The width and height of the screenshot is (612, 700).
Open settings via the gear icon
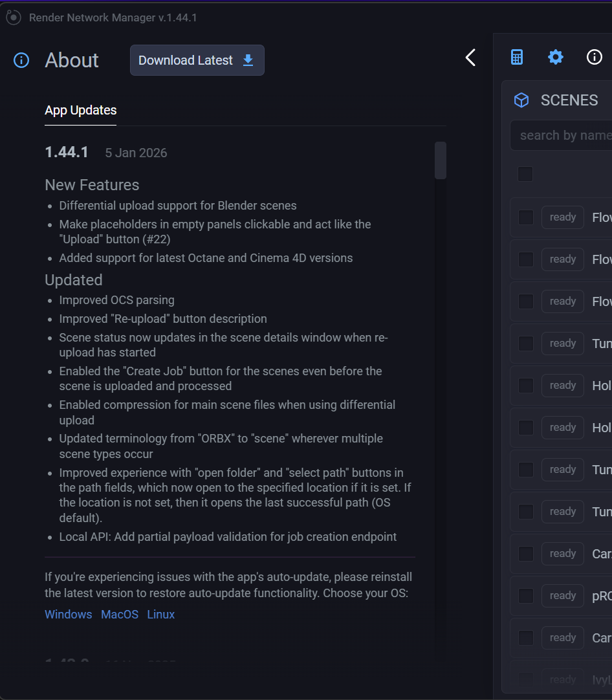(x=556, y=58)
